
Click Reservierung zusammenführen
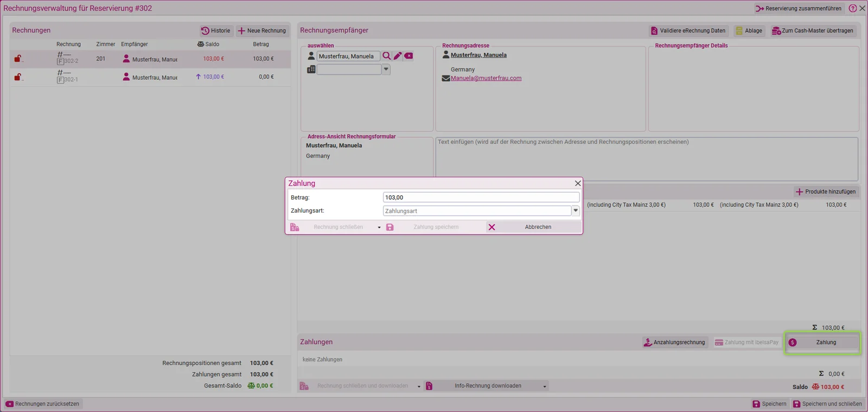click(799, 8)
